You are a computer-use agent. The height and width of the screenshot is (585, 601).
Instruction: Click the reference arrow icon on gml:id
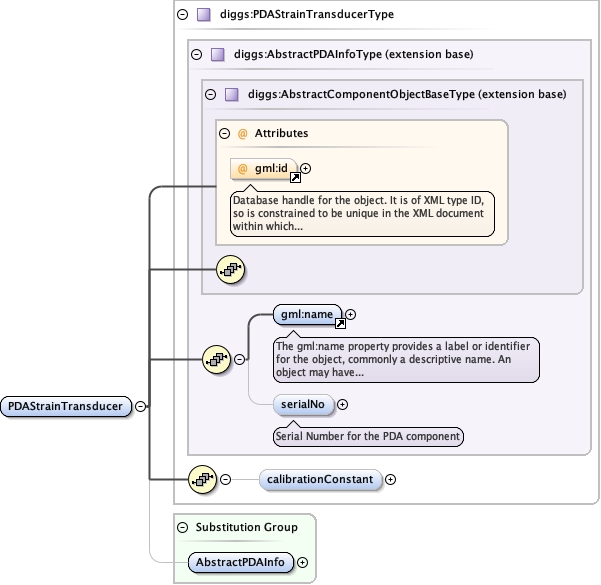coord(296,178)
